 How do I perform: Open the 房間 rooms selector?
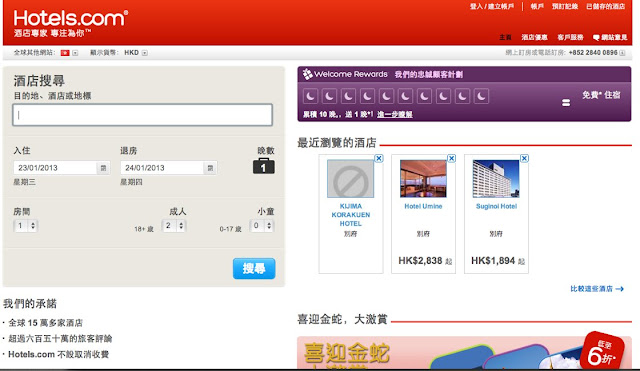(x=26, y=225)
